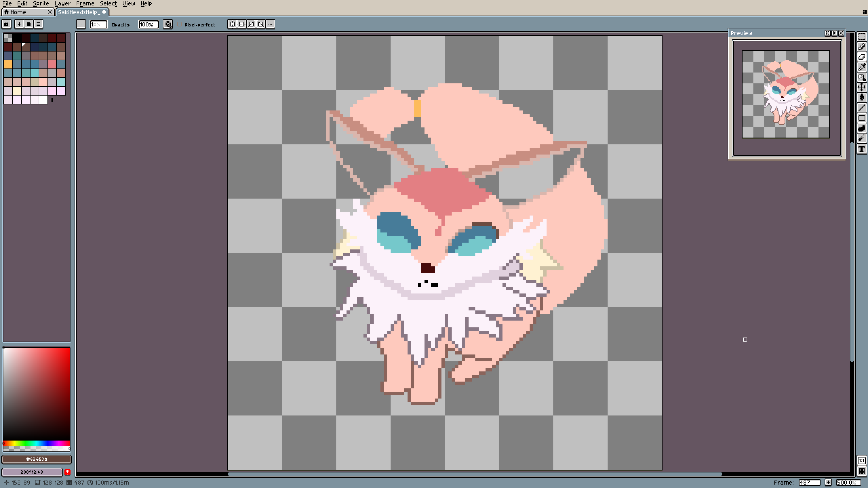The image size is (868, 488).
Task: Open the Frame menu
Action: (85, 3)
